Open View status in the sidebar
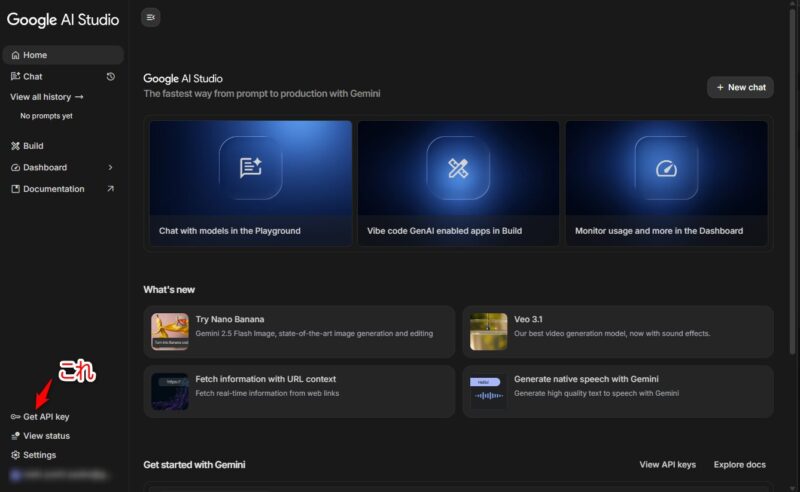 click(46, 436)
